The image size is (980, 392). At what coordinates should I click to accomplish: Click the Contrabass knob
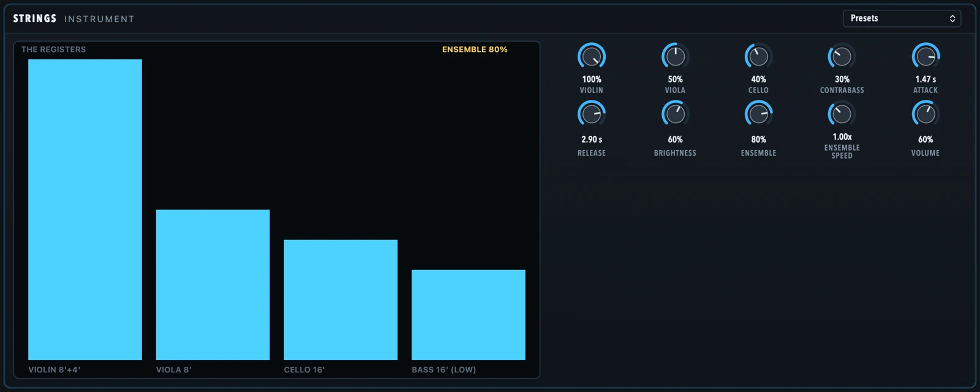(842, 57)
